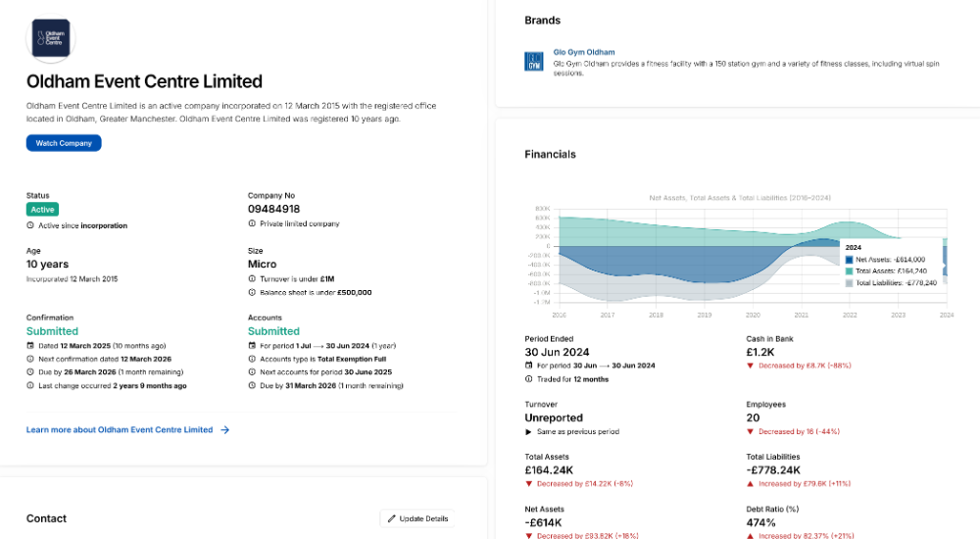Click the green Active status badge
Screen dimensions: 980x539
pos(42,210)
